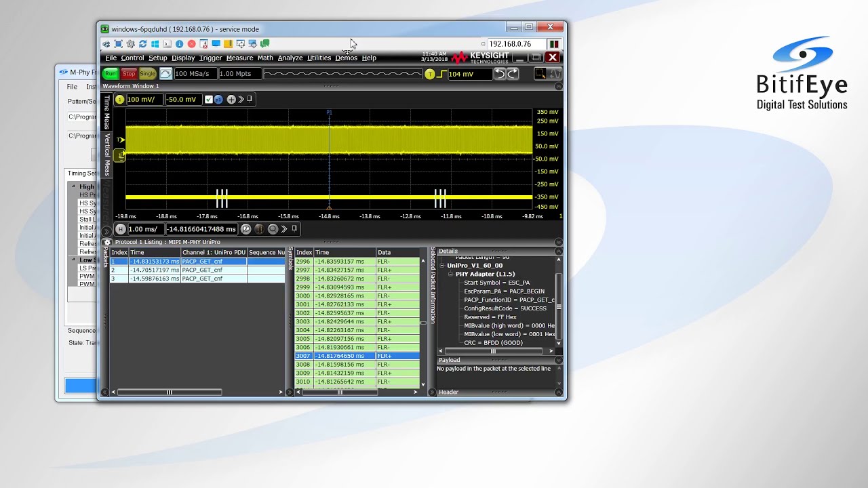Collapse the UniPro_V1_60_00 tree node
The width and height of the screenshot is (868, 488).
442,266
